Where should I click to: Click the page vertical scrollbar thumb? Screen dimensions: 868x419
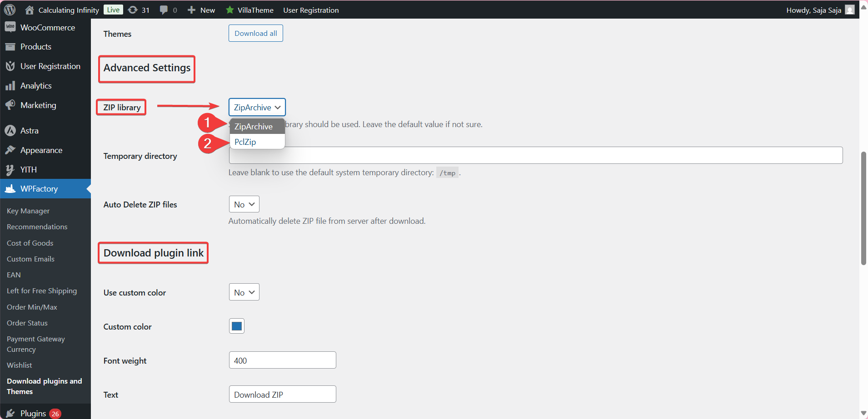click(x=863, y=208)
